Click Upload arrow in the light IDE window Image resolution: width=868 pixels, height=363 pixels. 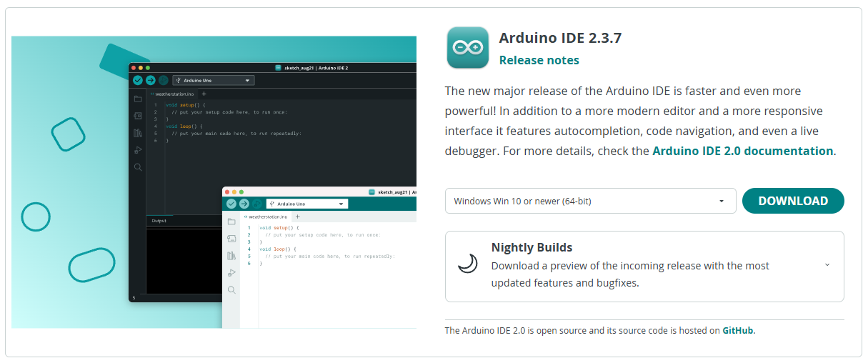pos(244,204)
